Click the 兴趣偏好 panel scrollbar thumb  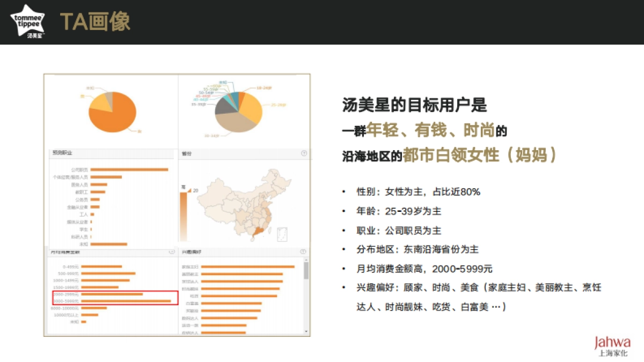pyautogui.click(x=306, y=271)
